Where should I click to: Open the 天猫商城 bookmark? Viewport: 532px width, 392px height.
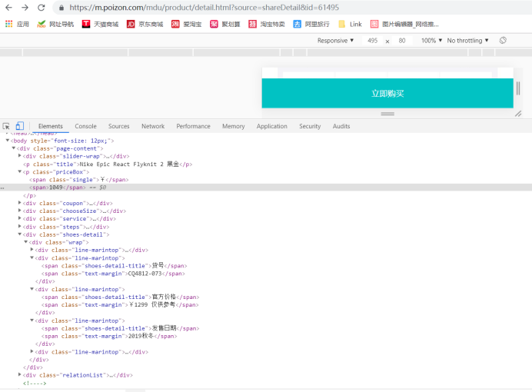click(100, 24)
